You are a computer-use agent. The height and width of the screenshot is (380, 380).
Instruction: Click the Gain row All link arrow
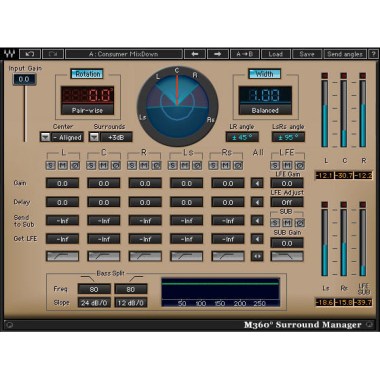(x=257, y=183)
